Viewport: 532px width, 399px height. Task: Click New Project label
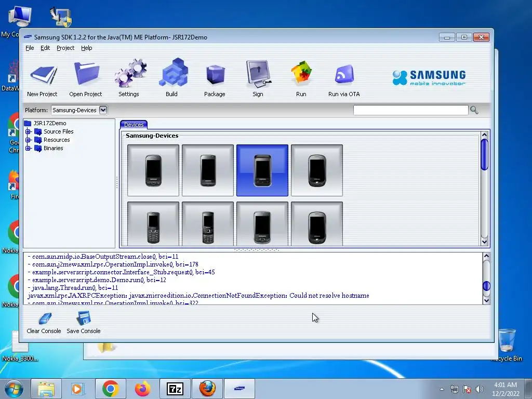42,94
